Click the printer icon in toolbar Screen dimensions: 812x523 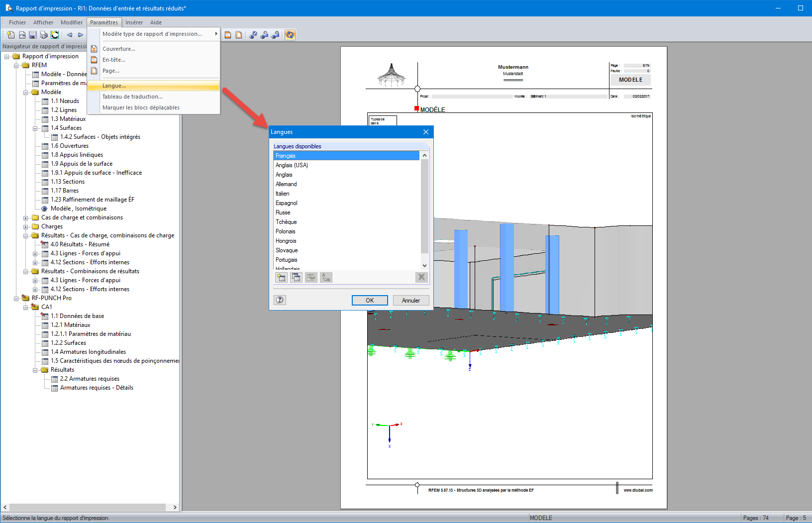tap(44, 35)
